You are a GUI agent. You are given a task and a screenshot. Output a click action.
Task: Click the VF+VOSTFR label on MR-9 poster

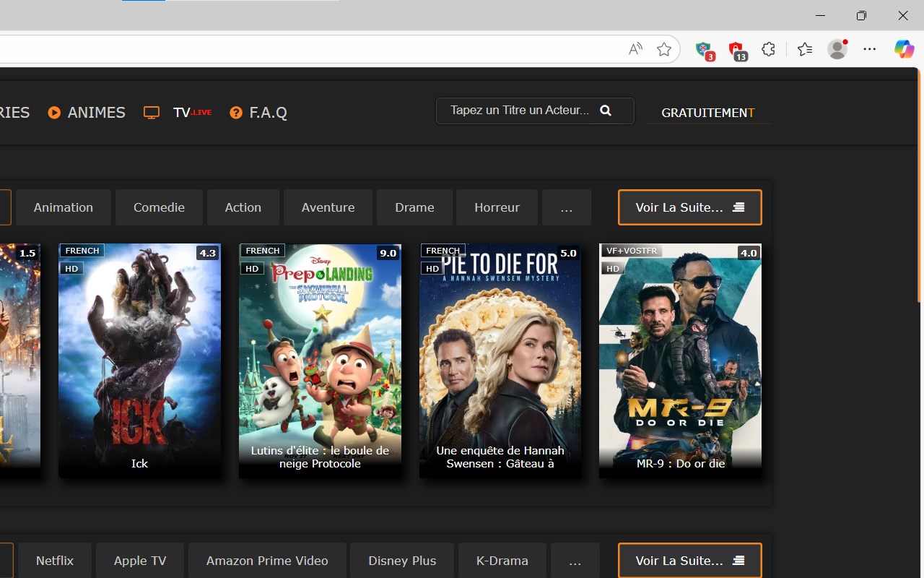[632, 251]
